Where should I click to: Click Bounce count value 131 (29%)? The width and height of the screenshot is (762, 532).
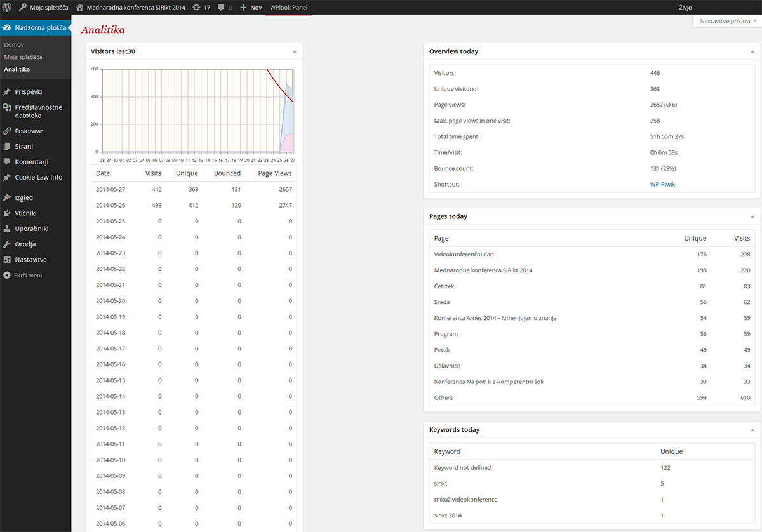(x=663, y=169)
